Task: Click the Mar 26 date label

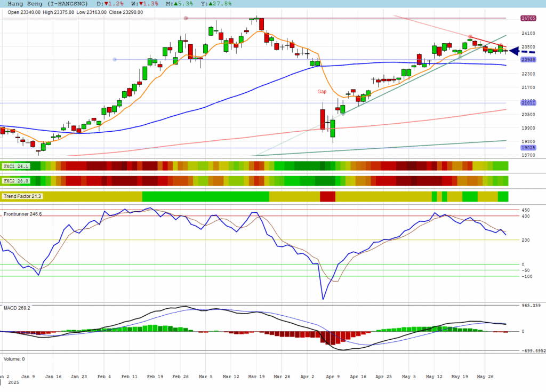Action: point(282,377)
